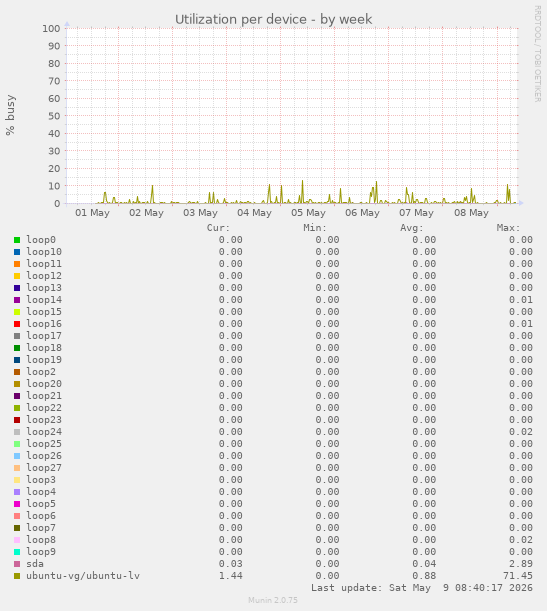The image size is (547, 611).
Task: Click the 'Min:' column header
Action: click(x=315, y=228)
